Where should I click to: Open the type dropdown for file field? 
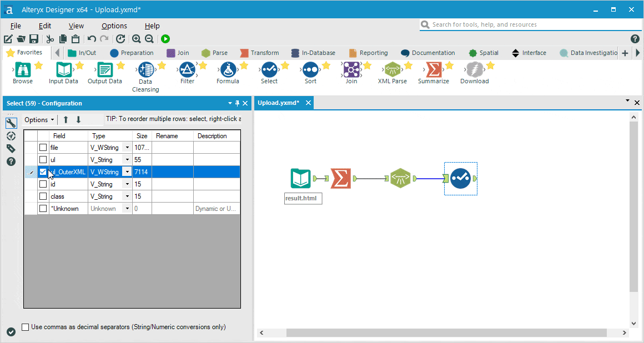(x=127, y=148)
